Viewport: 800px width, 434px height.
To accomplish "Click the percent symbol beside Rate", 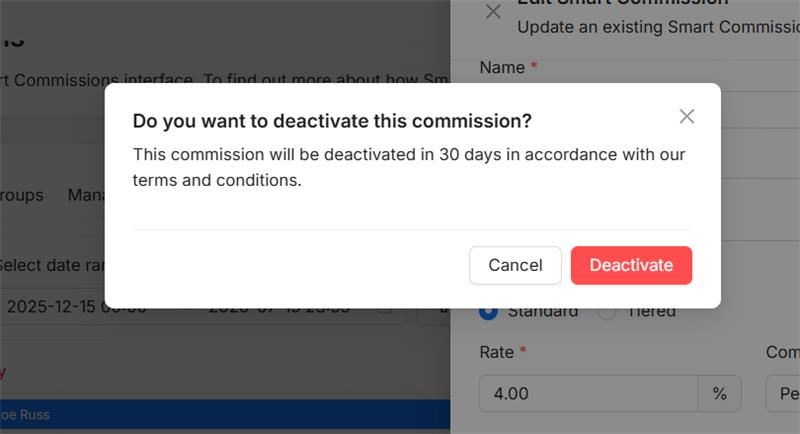I will click(x=720, y=393).
